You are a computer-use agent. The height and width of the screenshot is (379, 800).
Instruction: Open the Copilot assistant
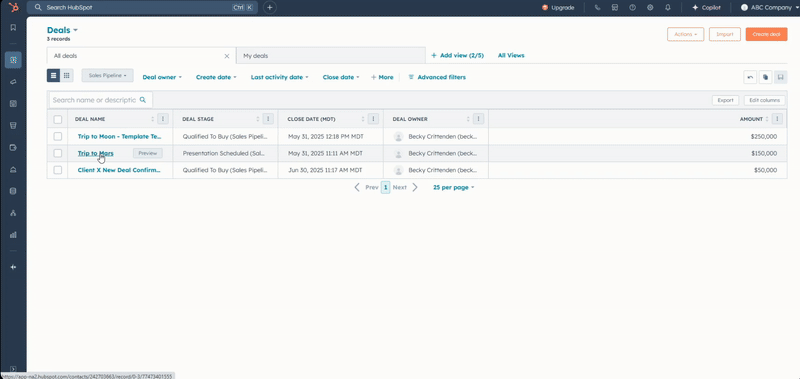706,8
